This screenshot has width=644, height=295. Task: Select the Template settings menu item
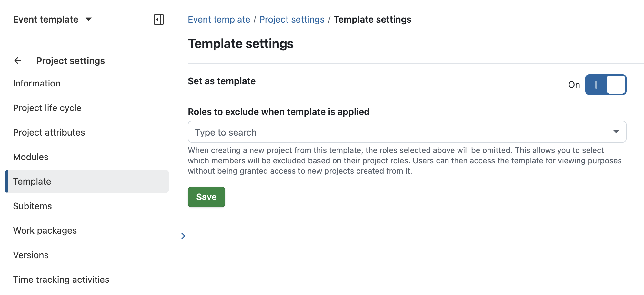[32, 181]
